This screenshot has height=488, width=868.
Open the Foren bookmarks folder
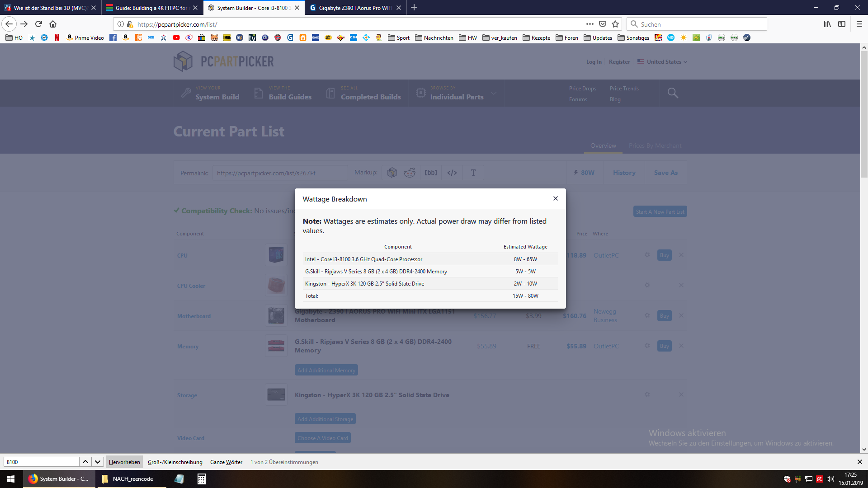point(567,38)
